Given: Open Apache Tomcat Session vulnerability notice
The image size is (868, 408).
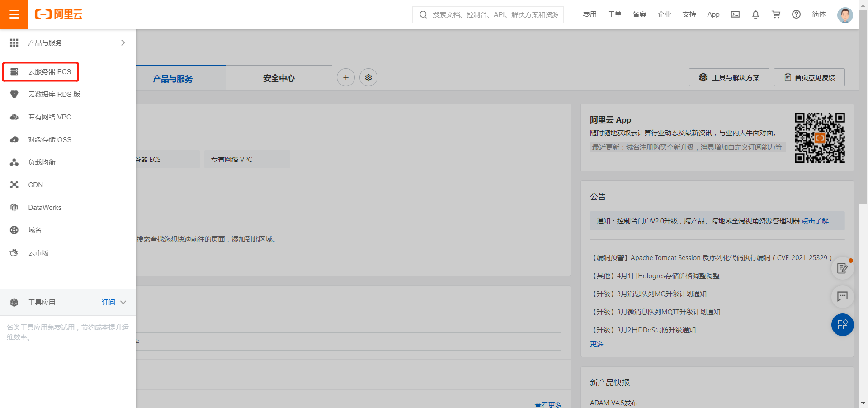Looking at the screenshot, I should point(712,257).
